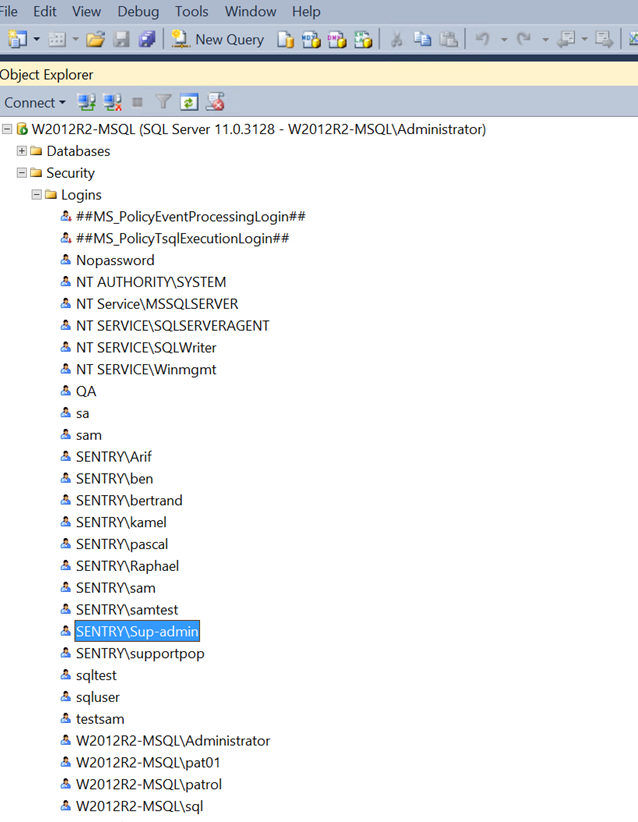Select NT AUTHORITY\SYSTEM login
638x822 pixels.
coord(151,282)
